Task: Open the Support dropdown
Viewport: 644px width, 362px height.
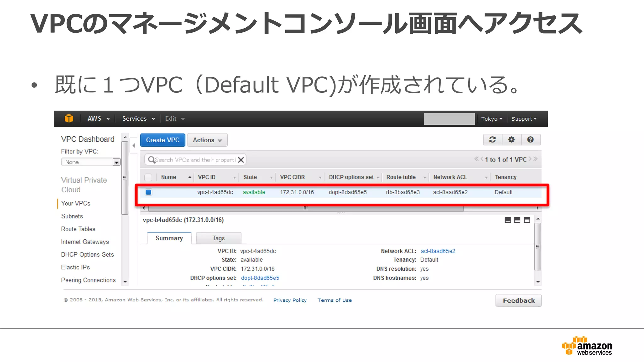Action: 524,119
